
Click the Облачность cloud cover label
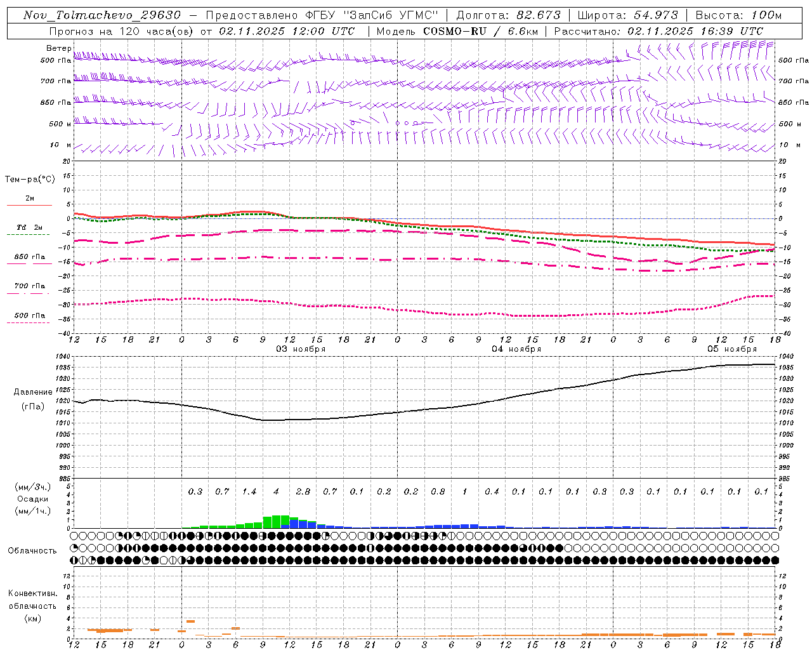[32, 551]
